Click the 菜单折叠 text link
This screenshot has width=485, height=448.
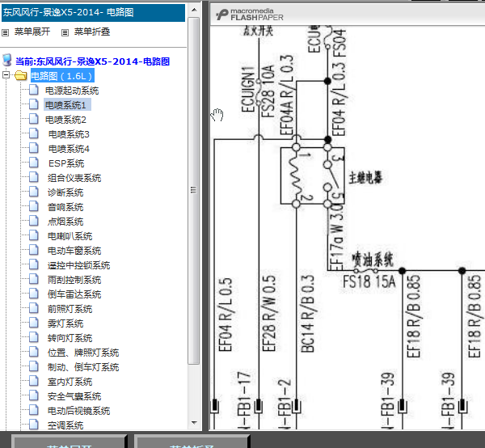click(x=92, y=32)
